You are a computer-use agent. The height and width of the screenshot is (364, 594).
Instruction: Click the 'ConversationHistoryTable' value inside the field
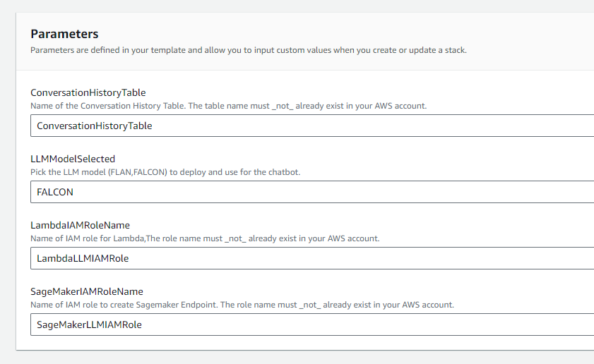click(x=95, y=126)
